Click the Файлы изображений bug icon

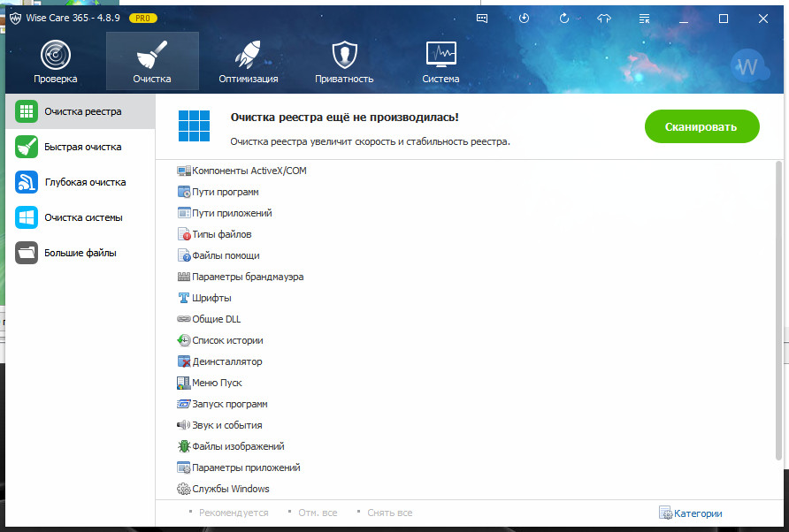[184, 446]
